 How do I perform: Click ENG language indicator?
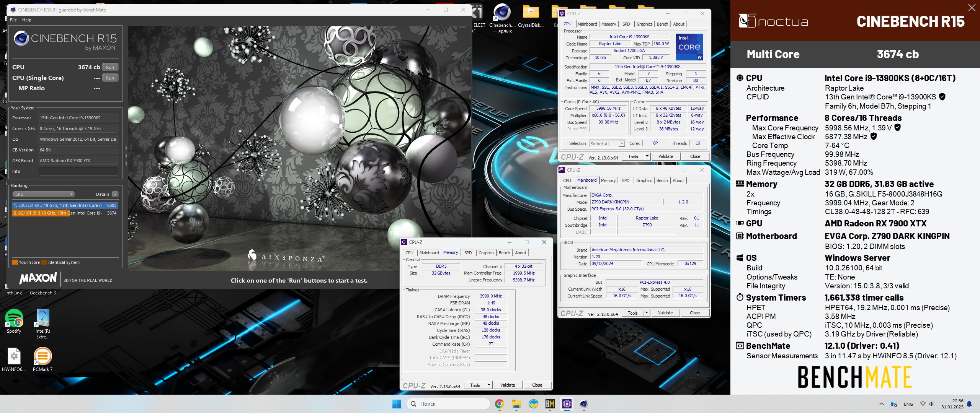tap(908, 404)
